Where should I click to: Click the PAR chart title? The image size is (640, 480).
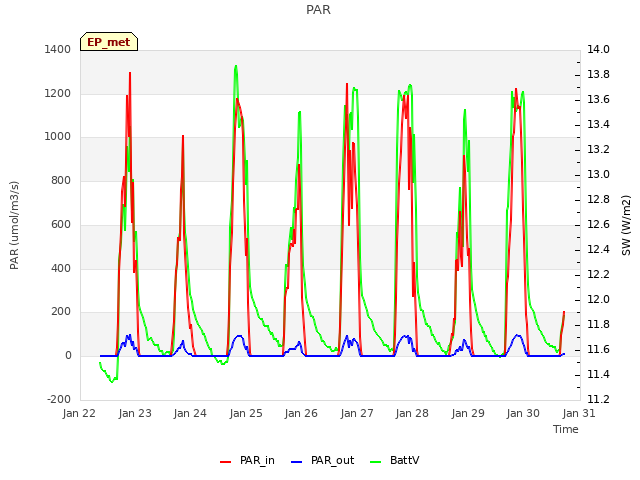coord(318,10)
